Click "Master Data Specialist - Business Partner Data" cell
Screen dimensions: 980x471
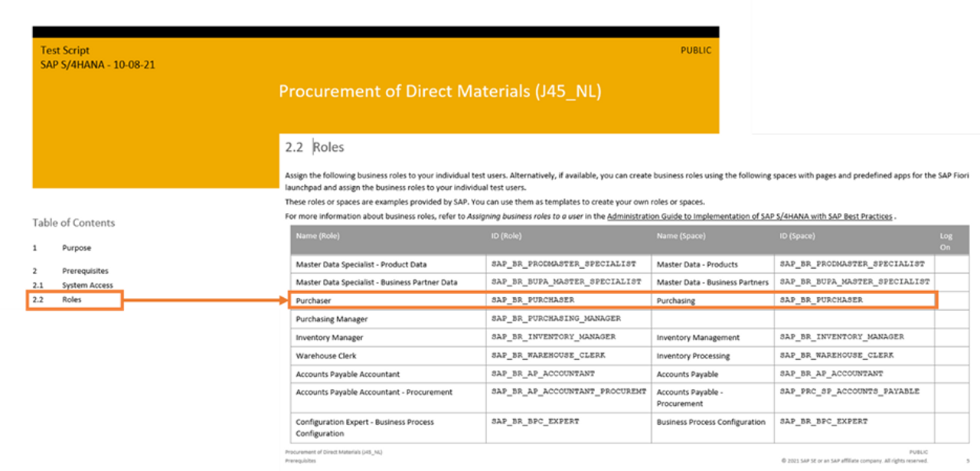pyautogui.click(x=377, y=283)
